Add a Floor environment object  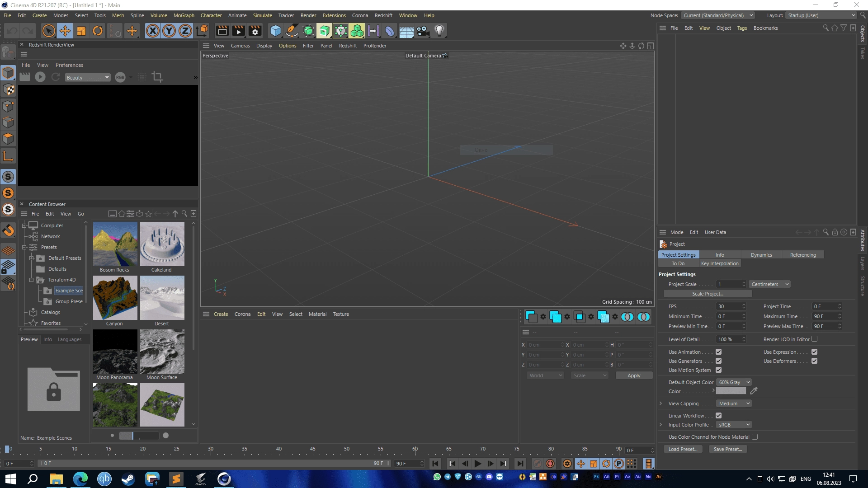[x=406, y=31]
